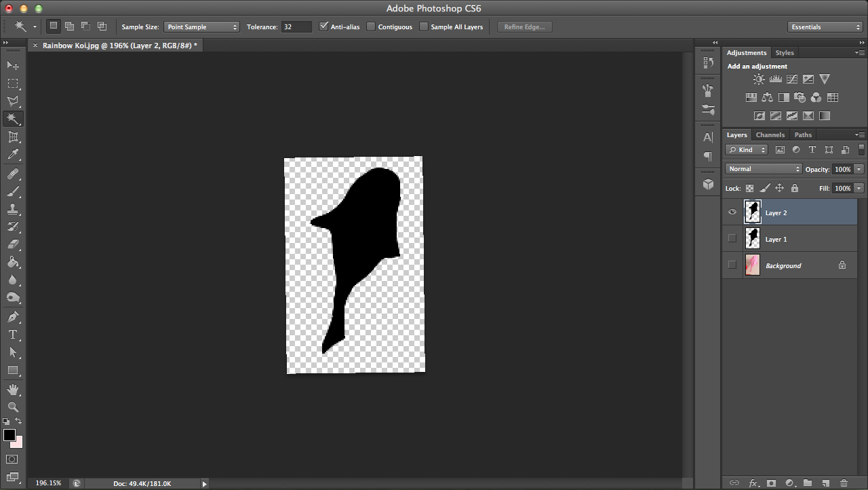Select the Move tool

point(14,65)
